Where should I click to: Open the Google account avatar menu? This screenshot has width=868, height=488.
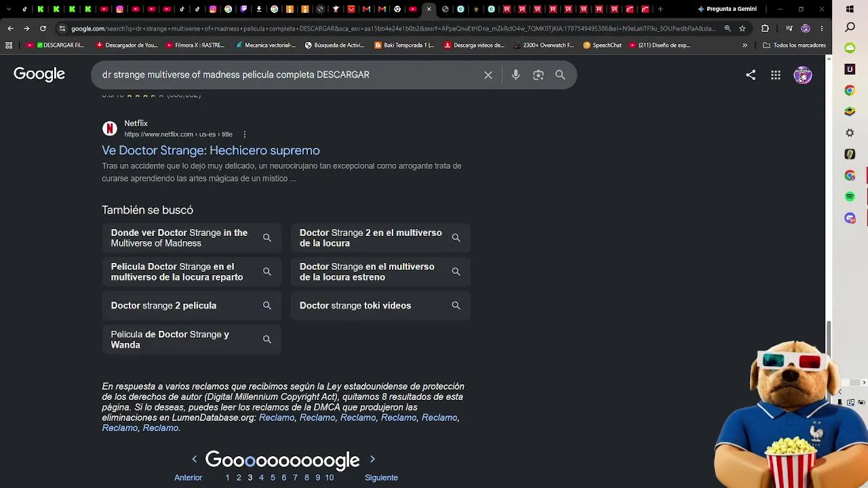click(803, 75)
